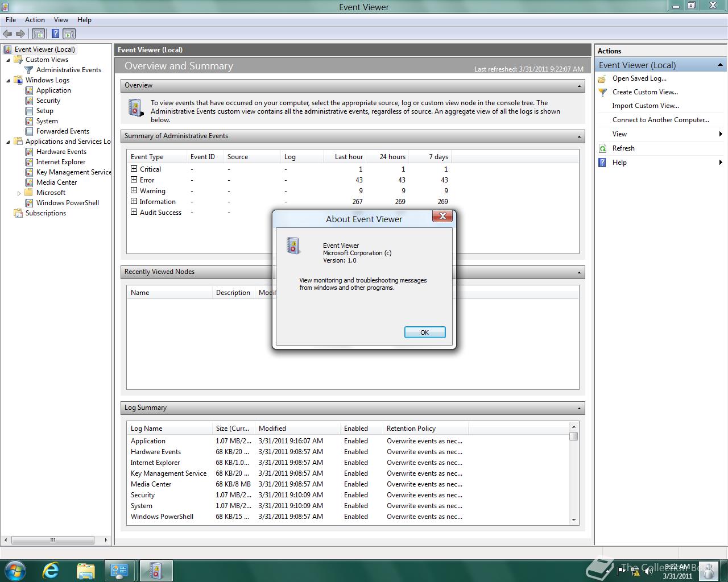The width and height of the screenshot is (728, 582).
Task: Open the Action menu
Action: click(x=35, y=20)
